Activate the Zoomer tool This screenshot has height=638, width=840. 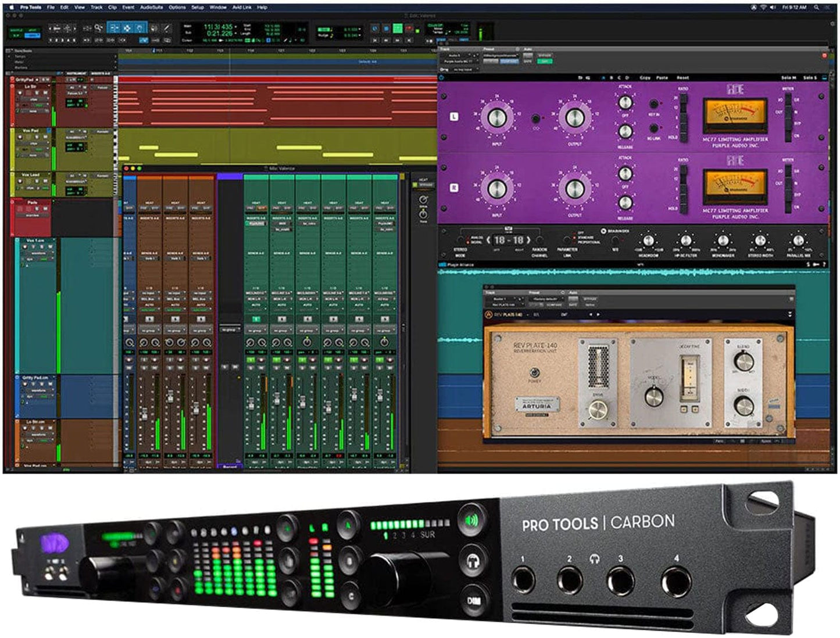point(98,27)
